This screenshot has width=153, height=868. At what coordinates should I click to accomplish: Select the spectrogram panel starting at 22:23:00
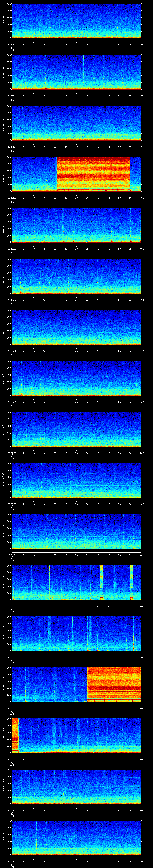[76, 480]
